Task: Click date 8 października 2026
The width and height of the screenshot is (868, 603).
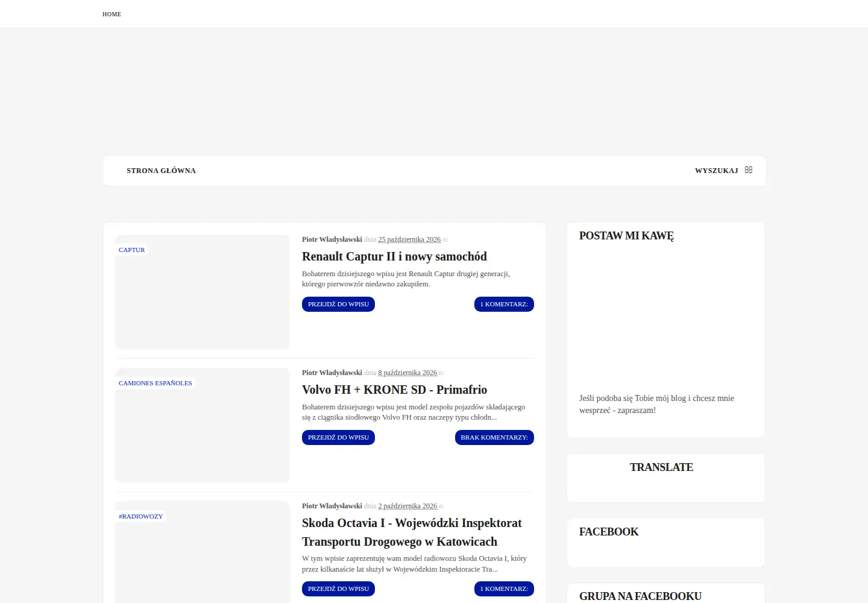Action: (x=407, y=373)
